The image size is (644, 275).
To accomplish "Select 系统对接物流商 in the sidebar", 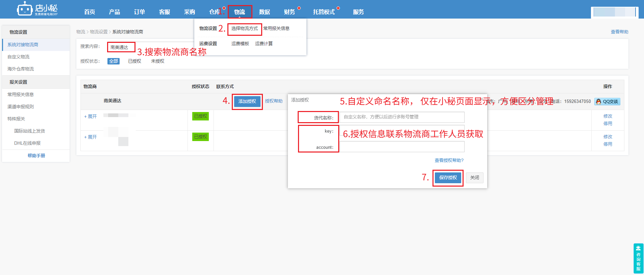I will (x=36, y=45).
